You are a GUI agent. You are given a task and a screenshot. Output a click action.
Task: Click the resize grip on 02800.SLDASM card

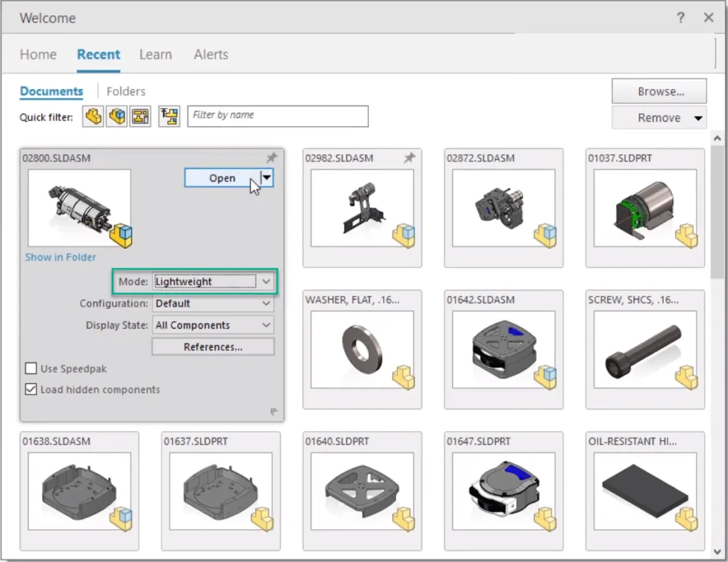[x=274, y=412]
